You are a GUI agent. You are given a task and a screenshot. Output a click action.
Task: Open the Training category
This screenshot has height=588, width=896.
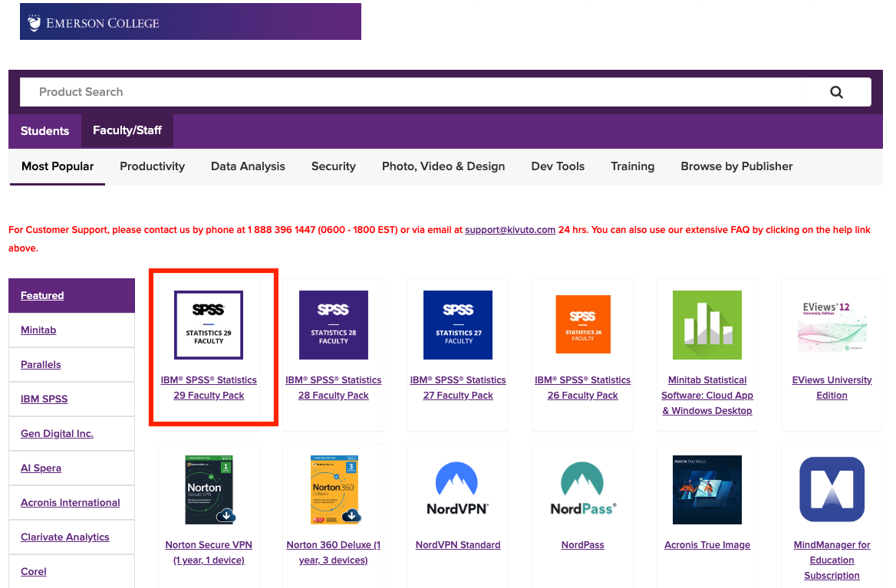(x=632, y=166)
